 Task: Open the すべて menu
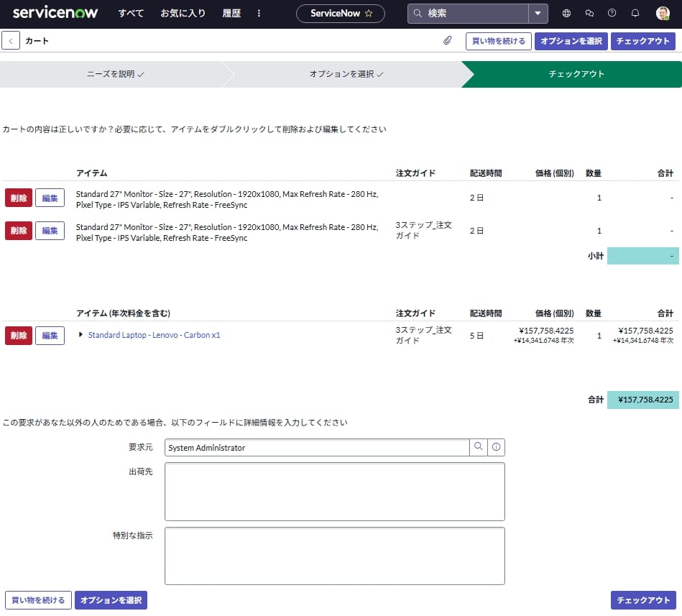131,14
